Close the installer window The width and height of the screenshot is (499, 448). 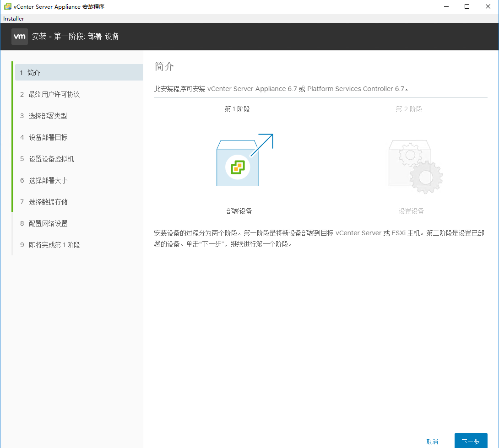(x=488, y=6)
